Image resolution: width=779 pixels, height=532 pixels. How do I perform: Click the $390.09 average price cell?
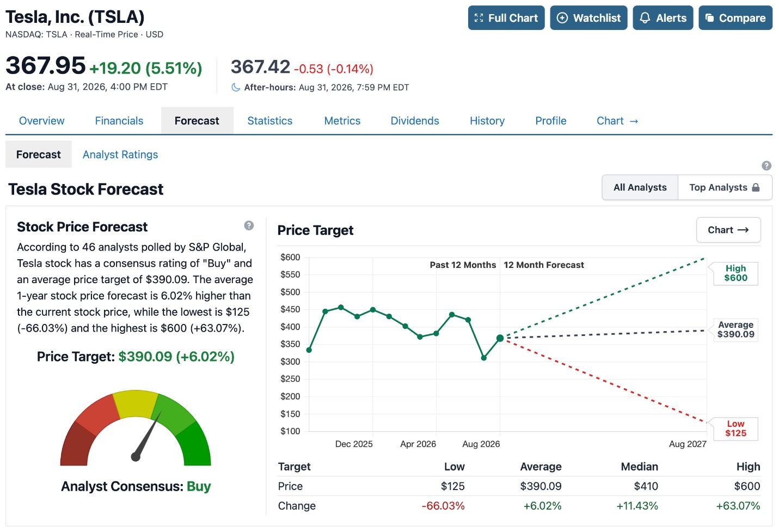click(x=541, y=486)
